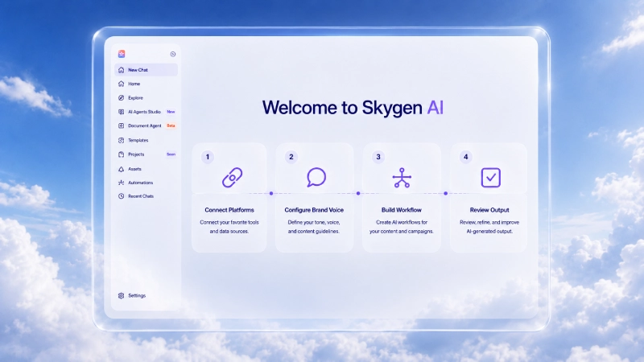The image size is (644, 362).
Task: Click the New badge beside AI Agents Studio
Action: tap(171, 112)
